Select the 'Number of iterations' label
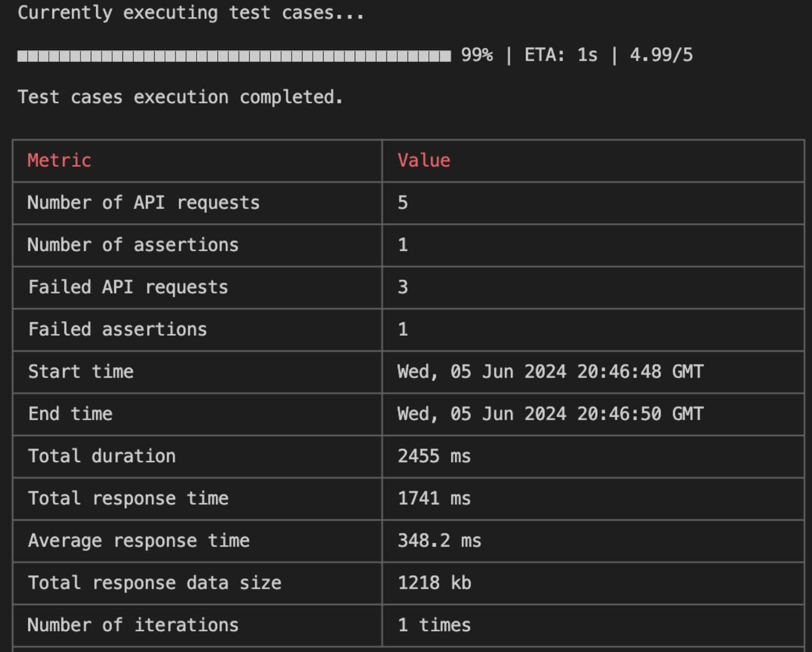Viewport: 812px width, 652px height. [133, 625]
